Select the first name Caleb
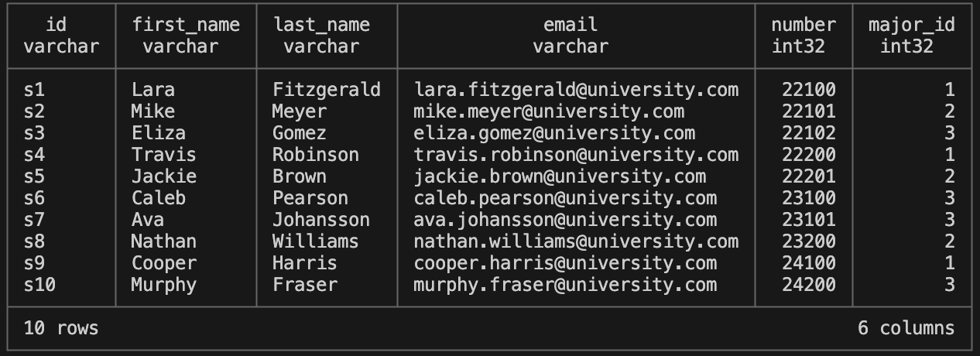The height and width of the screenshot is (356, 980). click(159, 198)
